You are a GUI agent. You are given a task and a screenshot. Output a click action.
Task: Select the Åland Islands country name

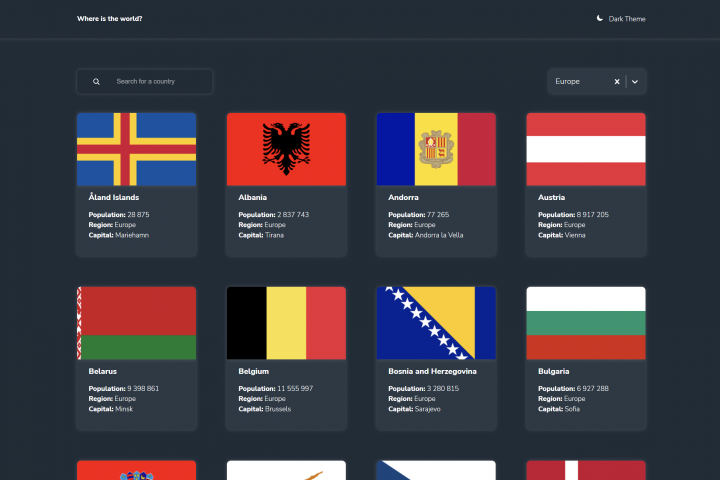(x=114, y=197)
